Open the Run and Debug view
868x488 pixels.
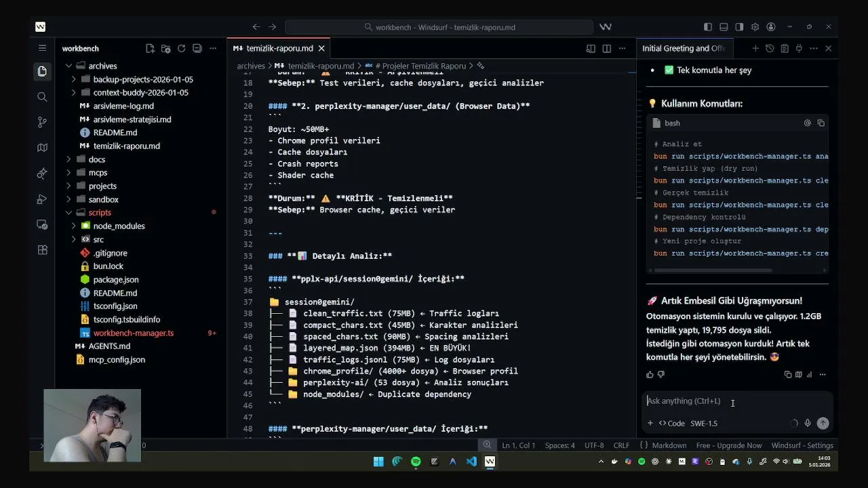[x=42, y=199]
